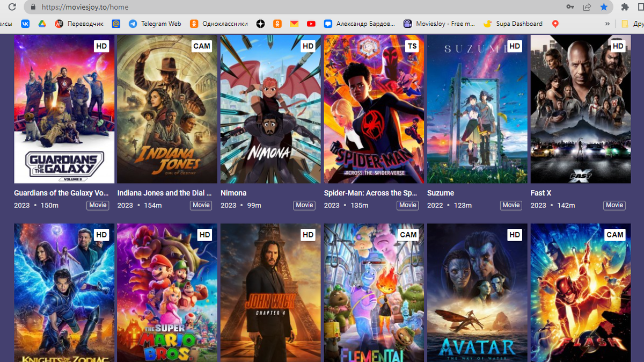
Task: Click the HD badge on Knights of Zodiac
Action: 101,235
